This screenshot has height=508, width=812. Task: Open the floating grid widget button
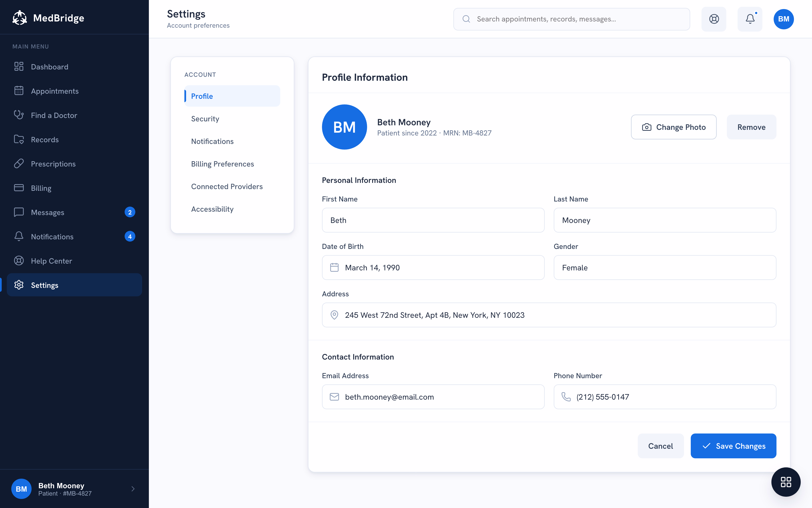click(786, 482)
